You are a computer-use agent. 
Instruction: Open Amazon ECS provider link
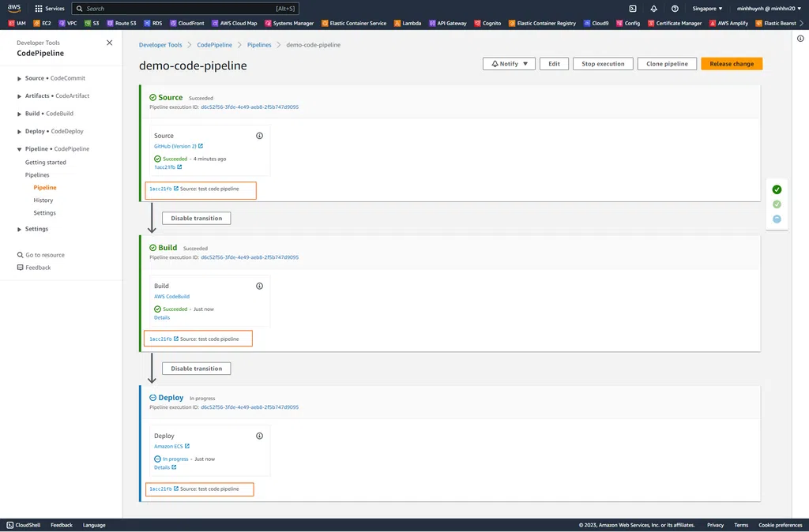pos(171,447)
